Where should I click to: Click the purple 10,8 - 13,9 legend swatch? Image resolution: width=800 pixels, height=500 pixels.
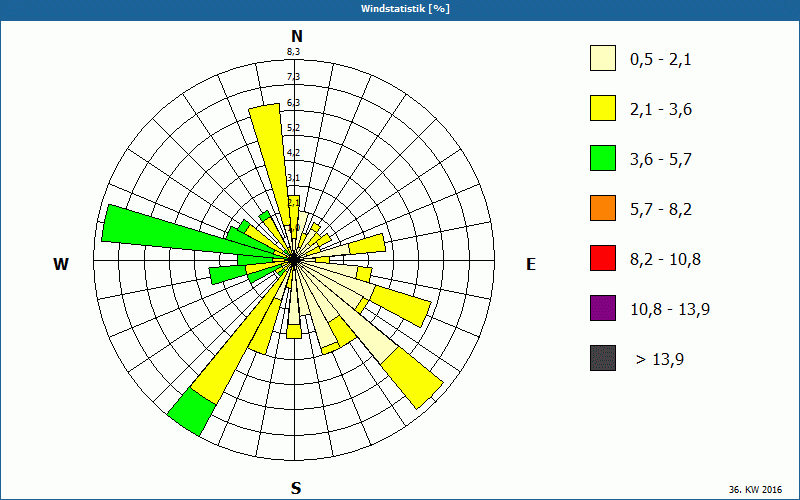603,308
